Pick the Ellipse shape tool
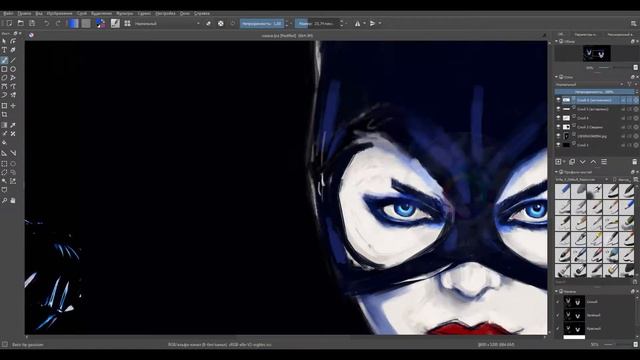 pyautogui.click(x=13, y=69)
